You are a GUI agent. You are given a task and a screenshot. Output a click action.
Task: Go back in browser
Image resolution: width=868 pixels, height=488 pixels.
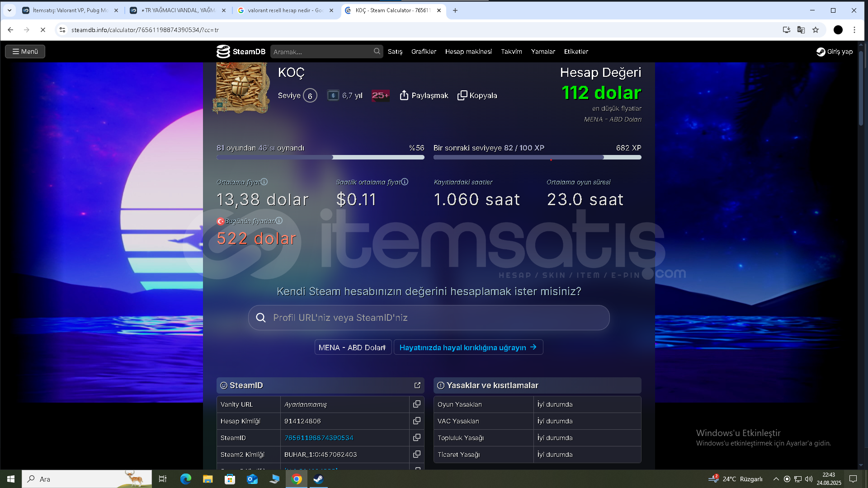coord(10,30)
